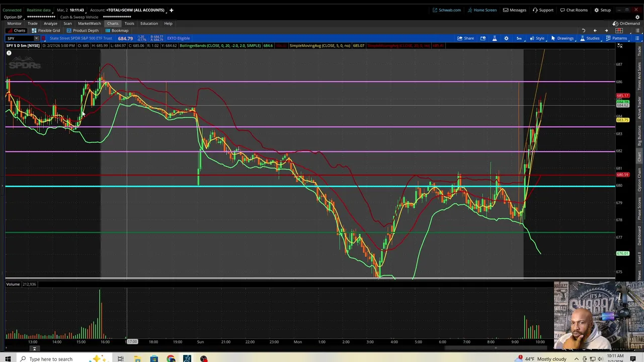Select the Charts sub-tab
Screen dimensions: 644x362
click(x=16, y=31)
